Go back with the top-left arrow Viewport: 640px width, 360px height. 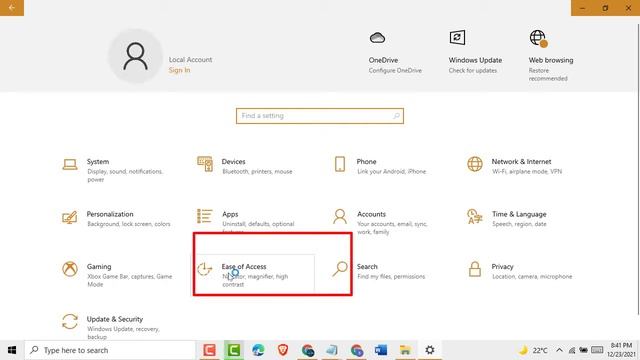(12, 8)
